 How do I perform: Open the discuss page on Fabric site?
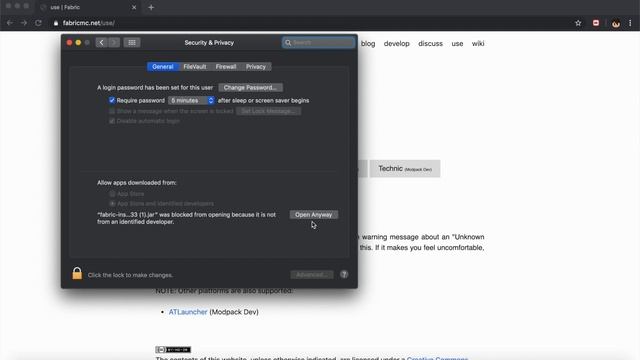(430, 44)
